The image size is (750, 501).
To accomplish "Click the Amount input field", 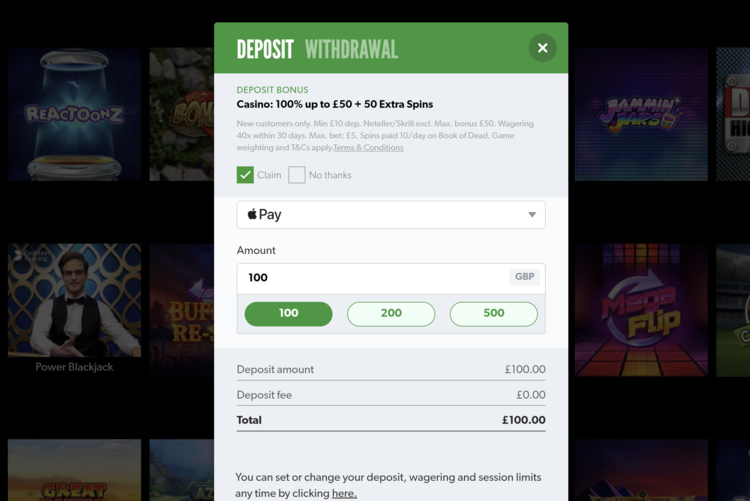I will [x=391, y=278].
